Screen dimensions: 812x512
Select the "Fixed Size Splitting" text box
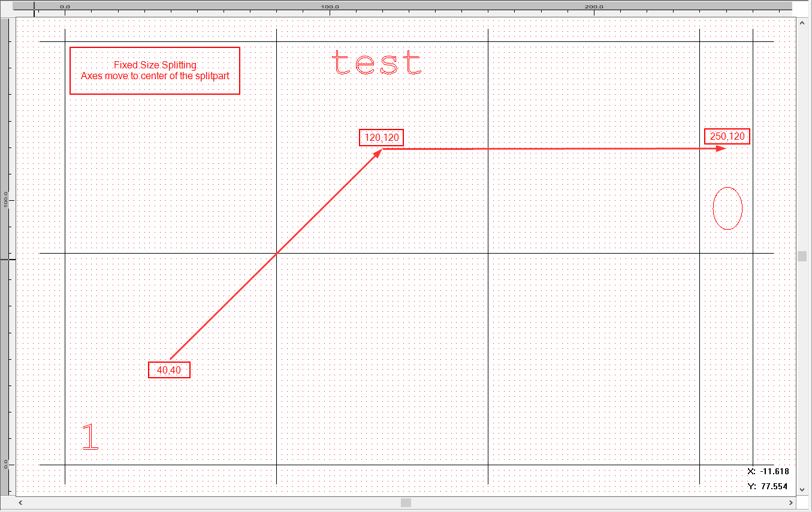155,71
